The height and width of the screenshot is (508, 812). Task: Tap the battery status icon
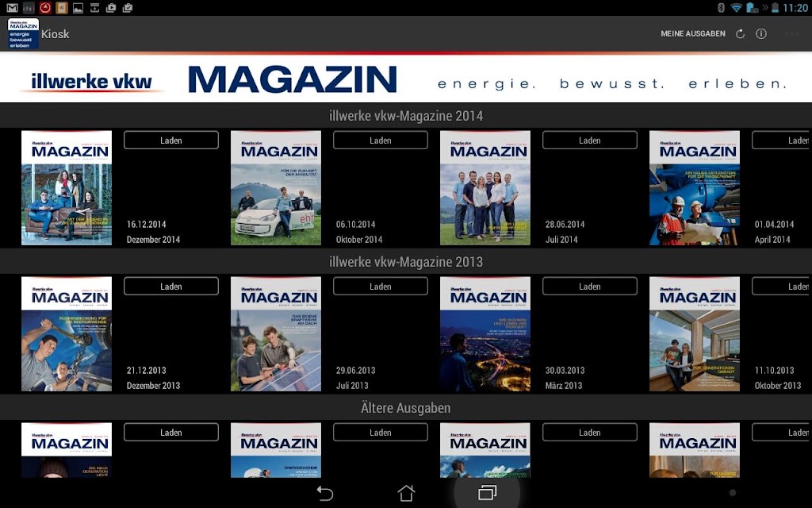point(776,8)
